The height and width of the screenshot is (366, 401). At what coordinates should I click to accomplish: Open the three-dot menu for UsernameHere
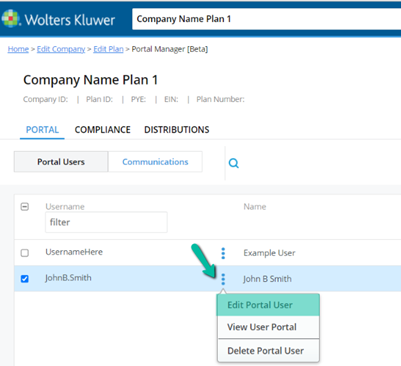click(x=223, y=253)
